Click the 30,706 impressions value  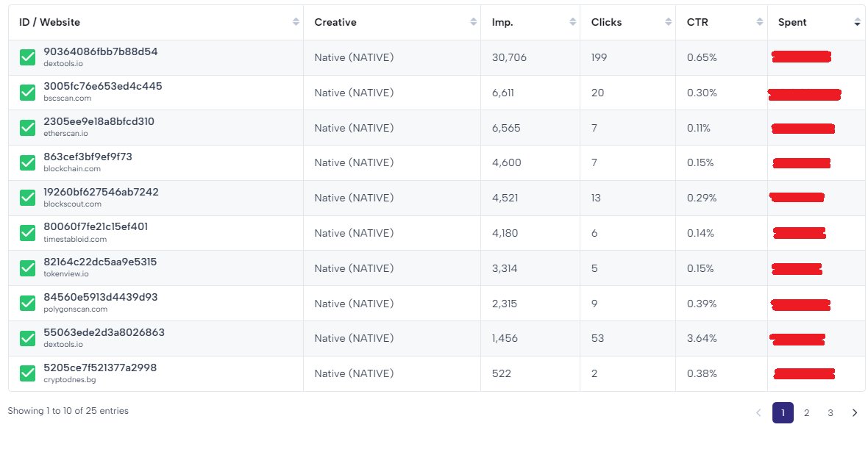[509, 57]
